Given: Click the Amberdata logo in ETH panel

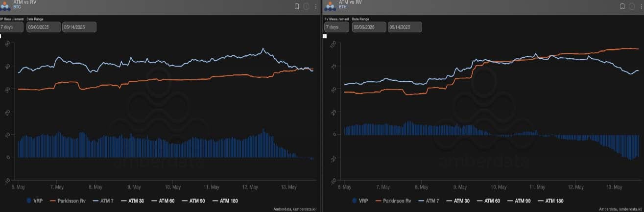Looking at the screenshot, I should pos(330,6).
